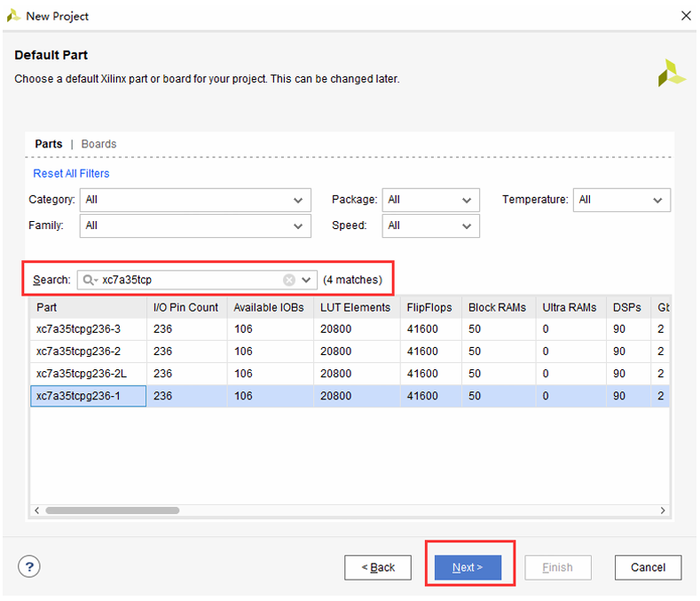This screenshot has width=700, height=601.
Task: Open the Family dropdown
Action: pos(195,225)
